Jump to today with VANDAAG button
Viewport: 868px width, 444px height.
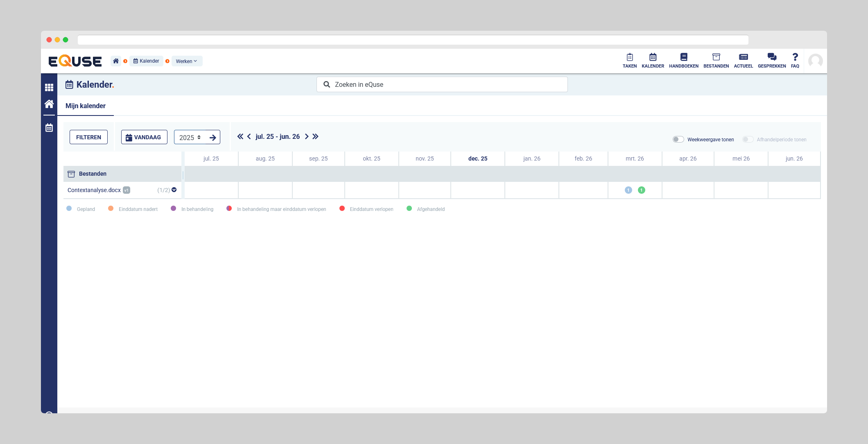pyautogui.click(x=144, y=137)
